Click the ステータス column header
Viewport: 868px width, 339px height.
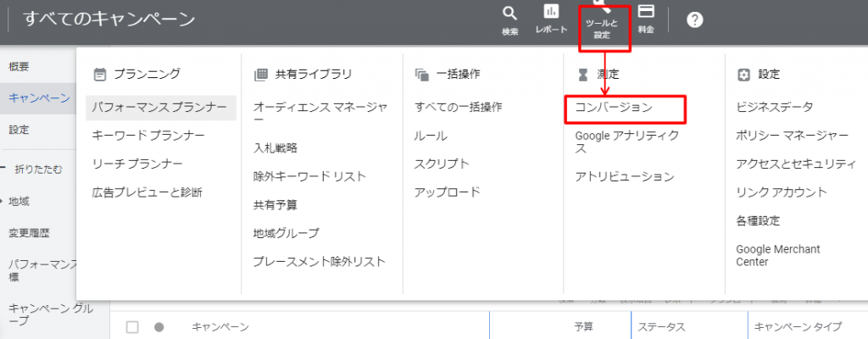coord(661,326)
